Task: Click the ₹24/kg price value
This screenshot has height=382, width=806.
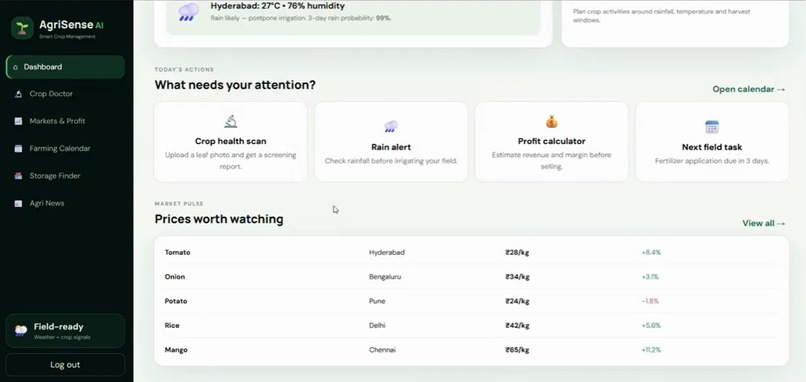Action: click(517, 301)
